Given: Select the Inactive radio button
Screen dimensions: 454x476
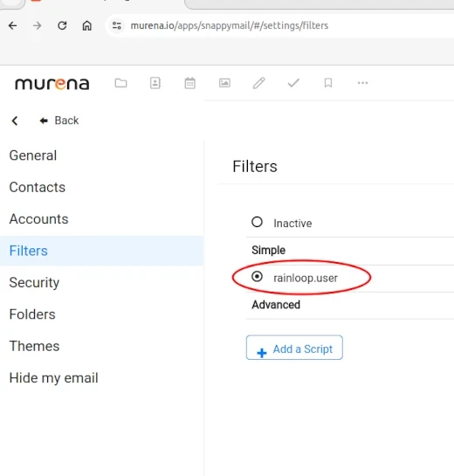Looking at the screenshot, I should coord(257,222).
